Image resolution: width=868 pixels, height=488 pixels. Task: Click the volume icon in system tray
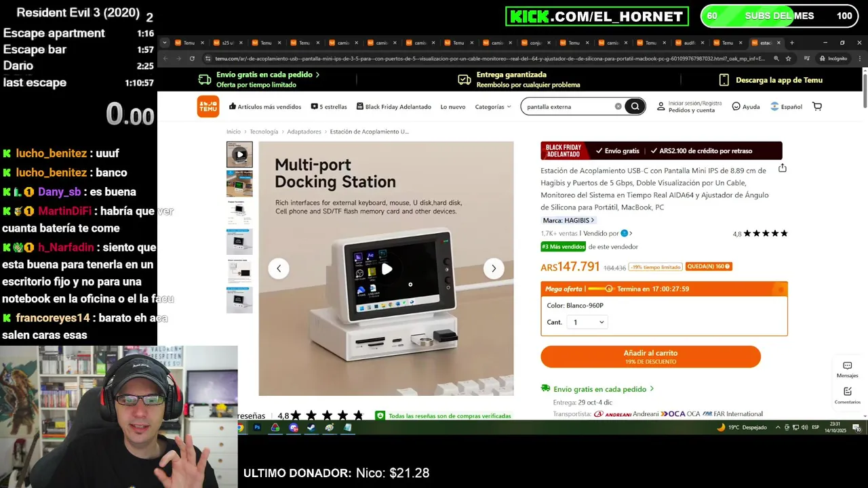coord(804,428)
